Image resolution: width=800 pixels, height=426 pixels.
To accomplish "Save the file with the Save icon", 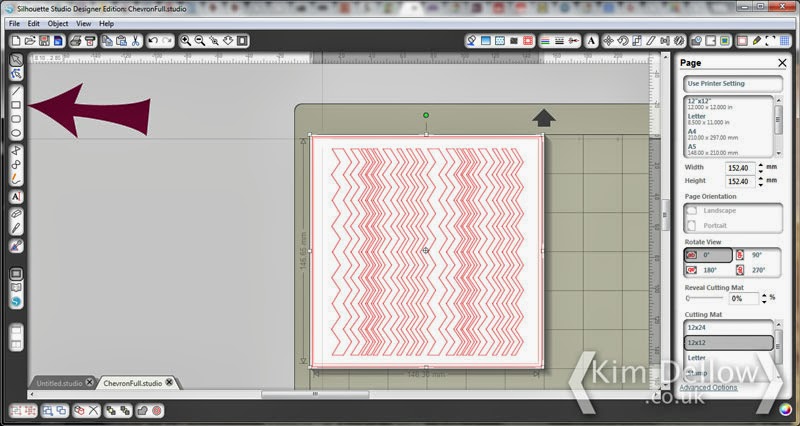I will pos(44,41).
